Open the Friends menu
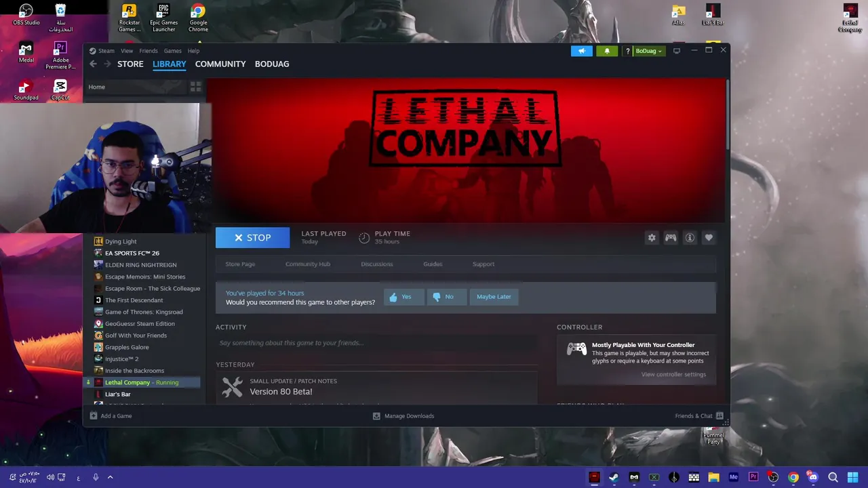868x488 pixels. click(149, 51)
